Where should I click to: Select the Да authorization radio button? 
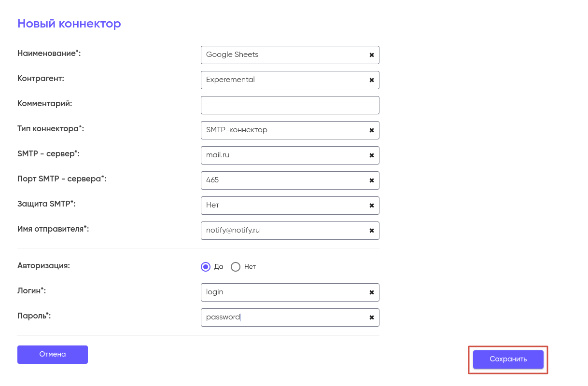(206, 267)
